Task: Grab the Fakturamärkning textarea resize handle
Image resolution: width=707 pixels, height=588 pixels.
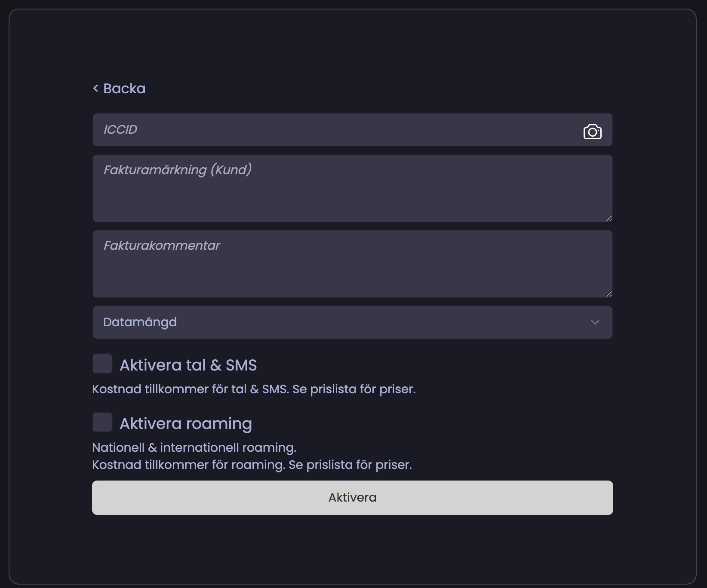Action: [x=609, y=218]
